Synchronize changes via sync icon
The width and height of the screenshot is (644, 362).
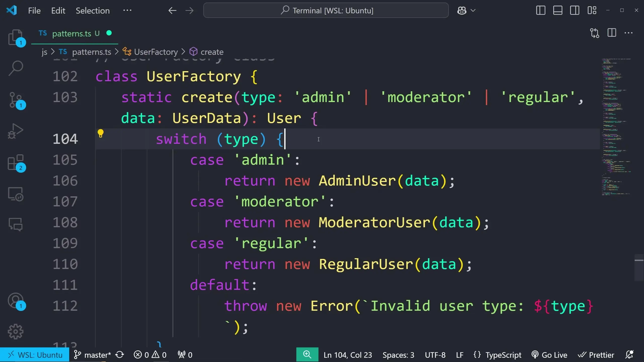click(x=120, y=355)
